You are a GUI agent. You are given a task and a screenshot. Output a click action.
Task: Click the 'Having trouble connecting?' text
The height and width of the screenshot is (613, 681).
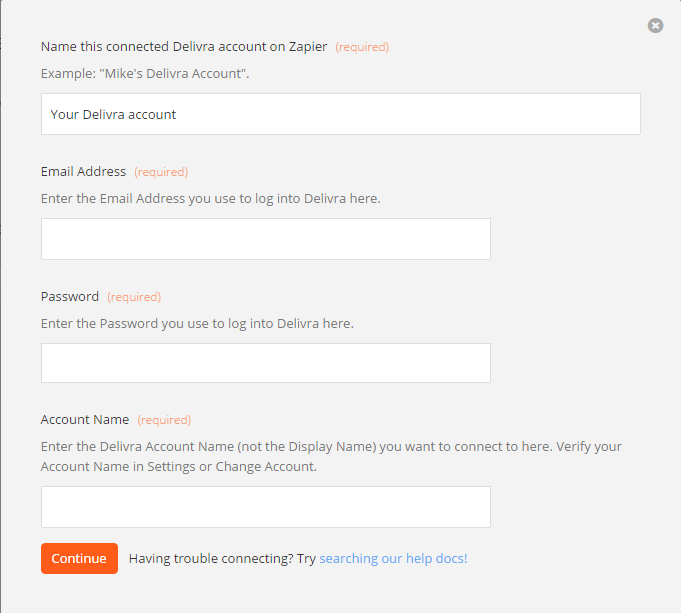tap(212, 558)
